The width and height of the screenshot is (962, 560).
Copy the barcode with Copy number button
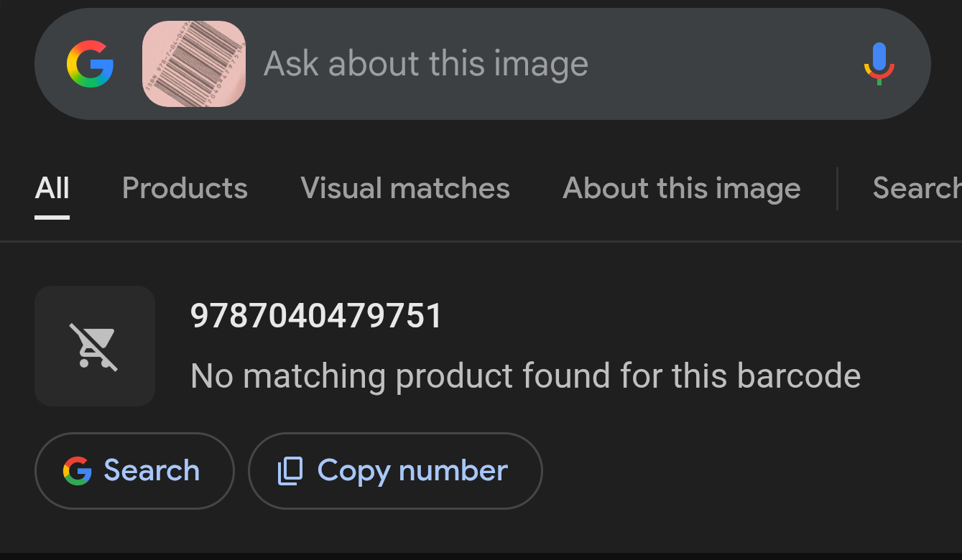point(395,471)
